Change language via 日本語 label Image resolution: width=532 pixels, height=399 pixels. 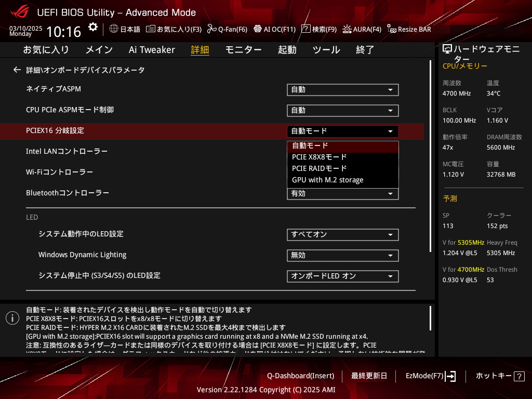point(130,30)
